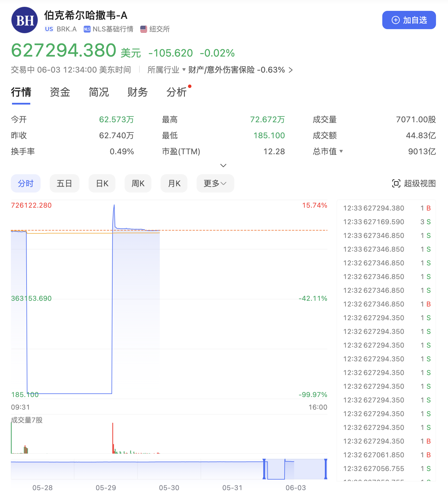The height and width of the screenshot is (493, 448).
Task: Click the American flag icon beside 纽交所
Action: pos(144,29)
